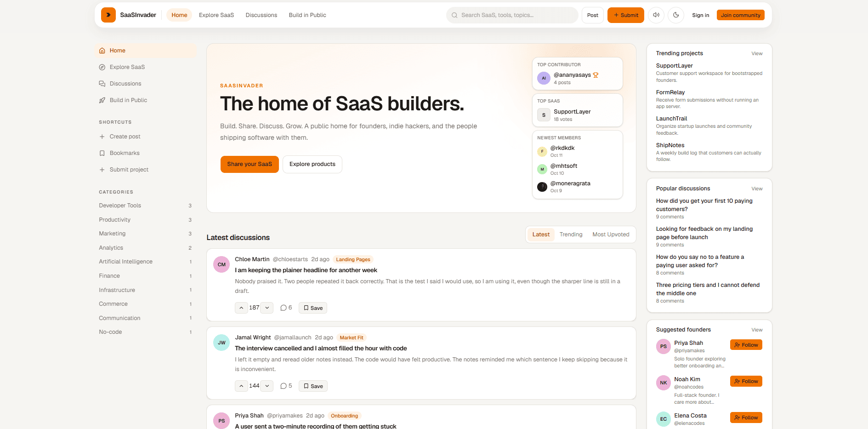The height and width of the screenshot is (429, 868).
Task: Switch to the Trending discussions tab
Action: 571,235
